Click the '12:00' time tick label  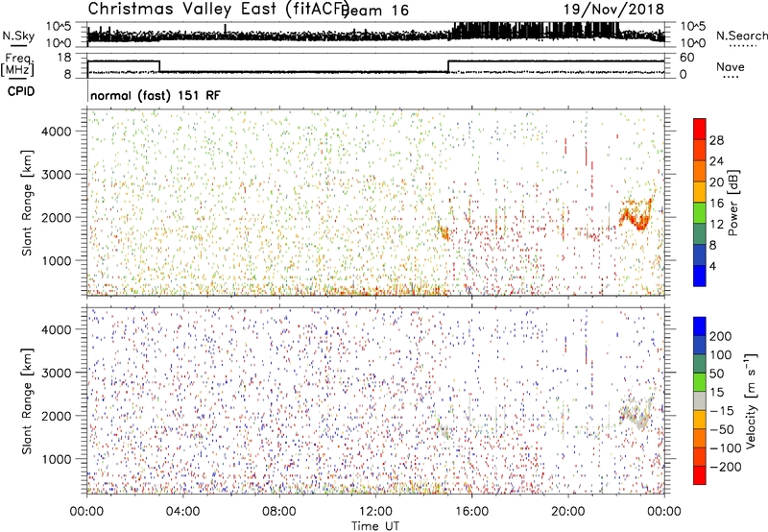(x=375, y=512)
